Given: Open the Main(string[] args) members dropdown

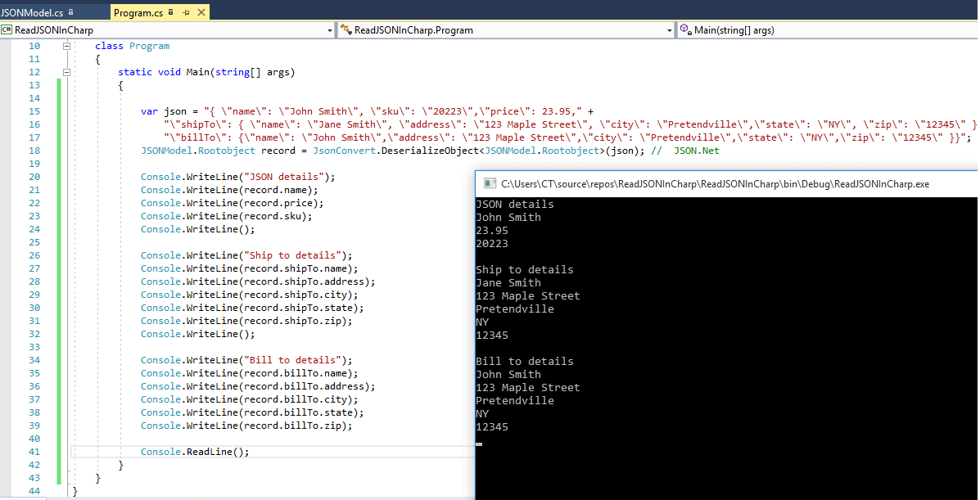Looking at the screenshot, I should tap(973, 29).
